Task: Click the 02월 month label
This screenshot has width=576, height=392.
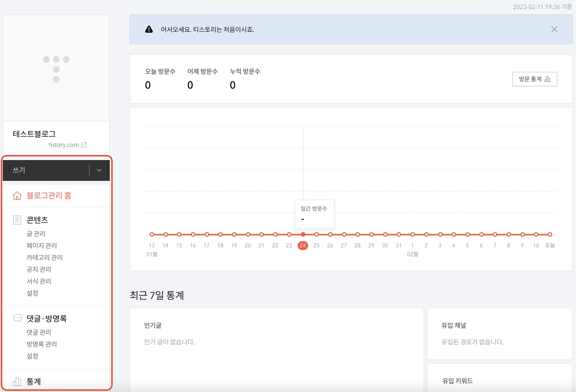Action: [413, 254]
